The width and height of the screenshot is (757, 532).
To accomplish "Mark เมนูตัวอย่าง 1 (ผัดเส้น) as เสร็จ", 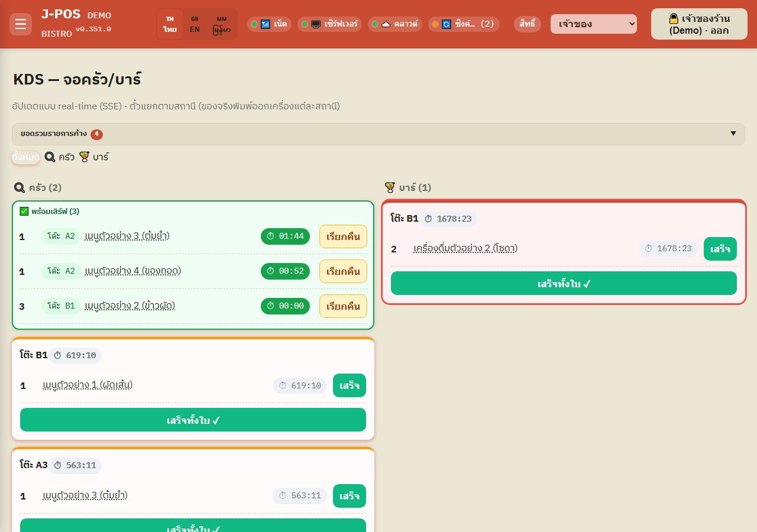I will pyautogui.click(x=350, y=385).
